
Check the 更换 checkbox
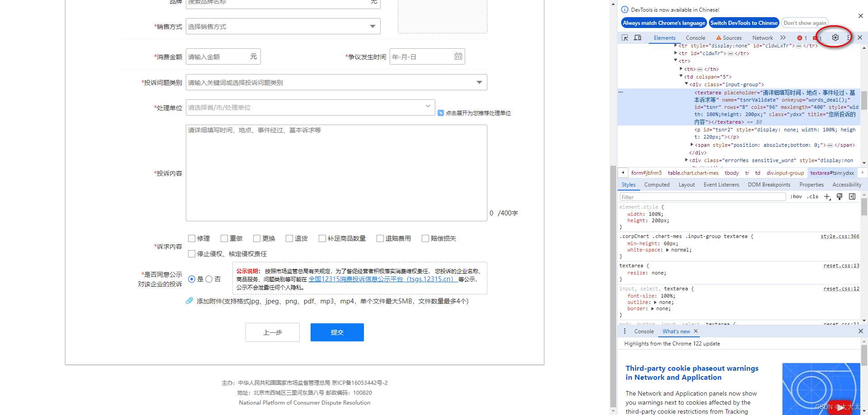(x=257, y=238)
